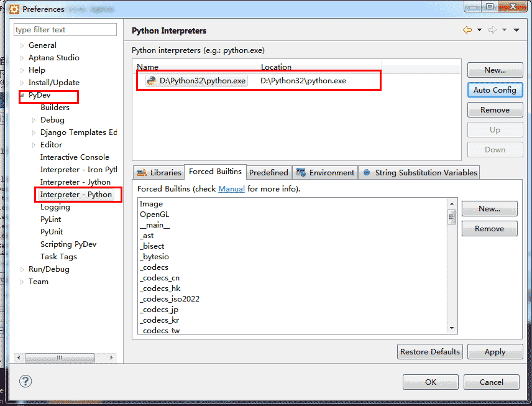Click the forward navigation arrow icon
The height and width of the screenshot is (406, 532).
pos(492,30)
